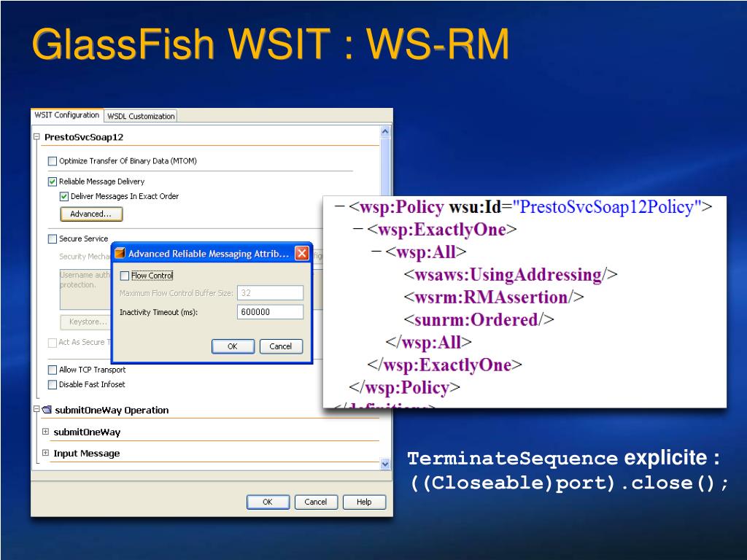
Task: Collapse the wsp:ExactlyOne XML element
Action: tap(358, 229)
